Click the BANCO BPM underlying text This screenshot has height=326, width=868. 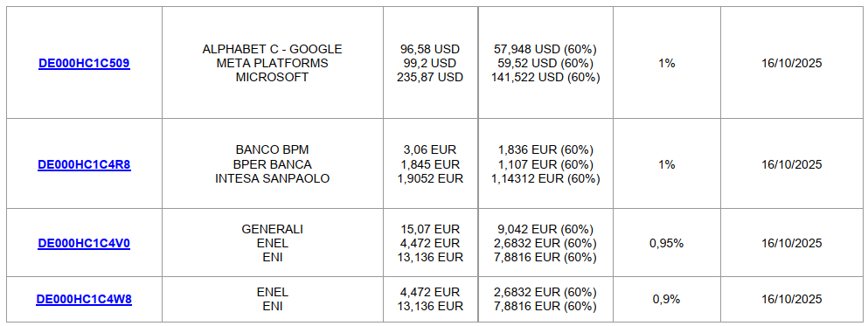pos(273,150)
